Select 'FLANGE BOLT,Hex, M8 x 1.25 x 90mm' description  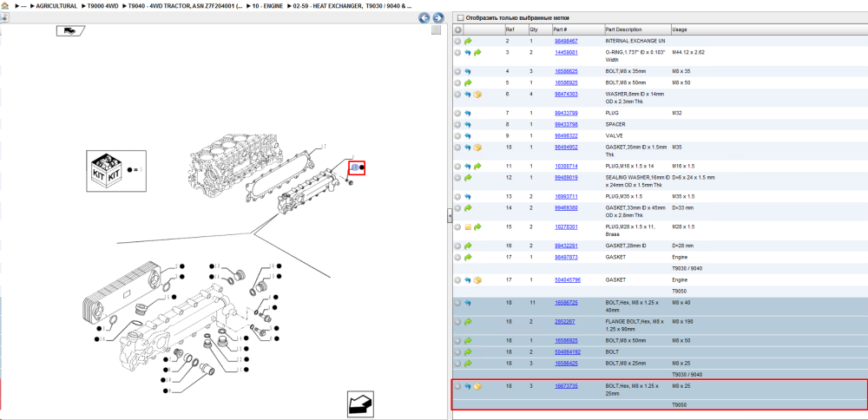[635, 325]
